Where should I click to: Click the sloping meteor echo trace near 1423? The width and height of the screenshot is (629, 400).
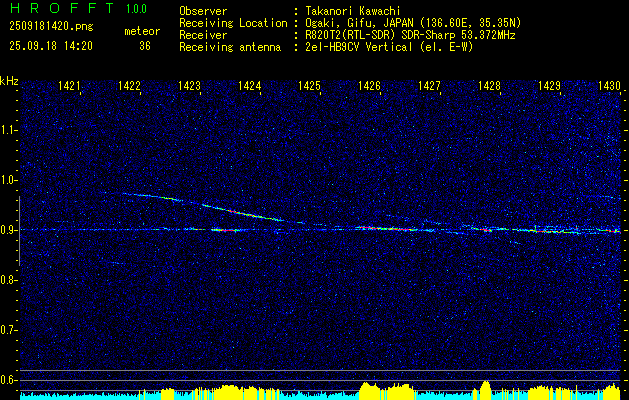pos(213,207)
